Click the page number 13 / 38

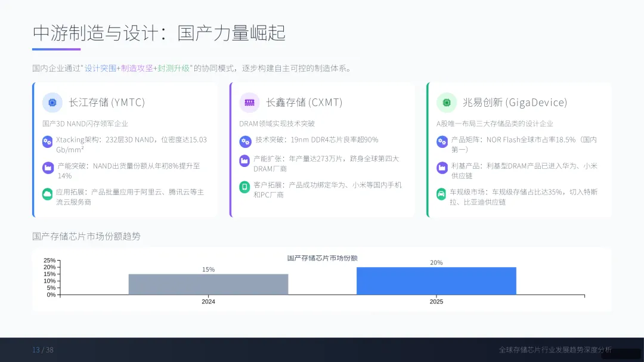[43, 350]
